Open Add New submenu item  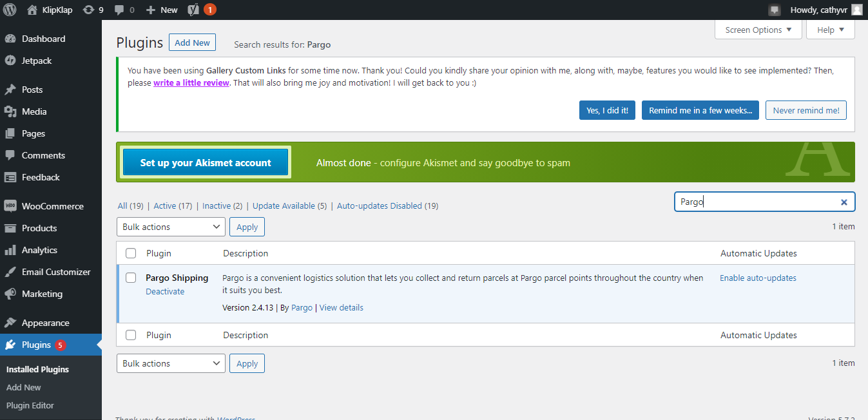(24, 387)
